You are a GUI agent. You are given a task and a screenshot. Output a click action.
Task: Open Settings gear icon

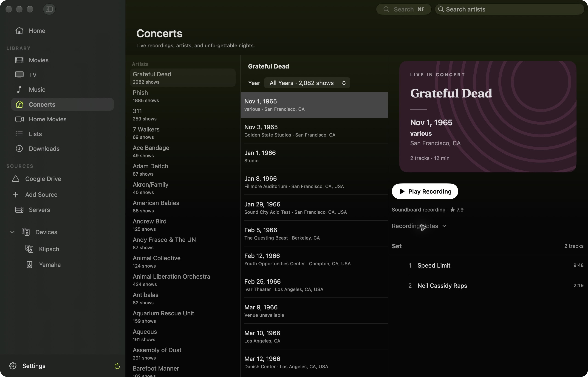click(x=13, y=366)
